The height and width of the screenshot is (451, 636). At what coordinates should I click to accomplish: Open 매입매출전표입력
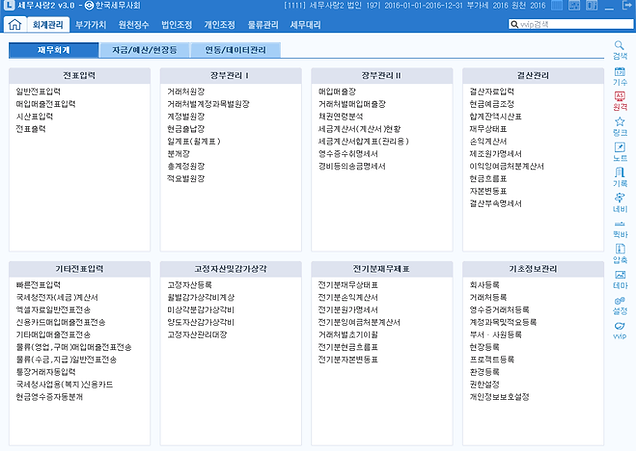coord(45,104)
